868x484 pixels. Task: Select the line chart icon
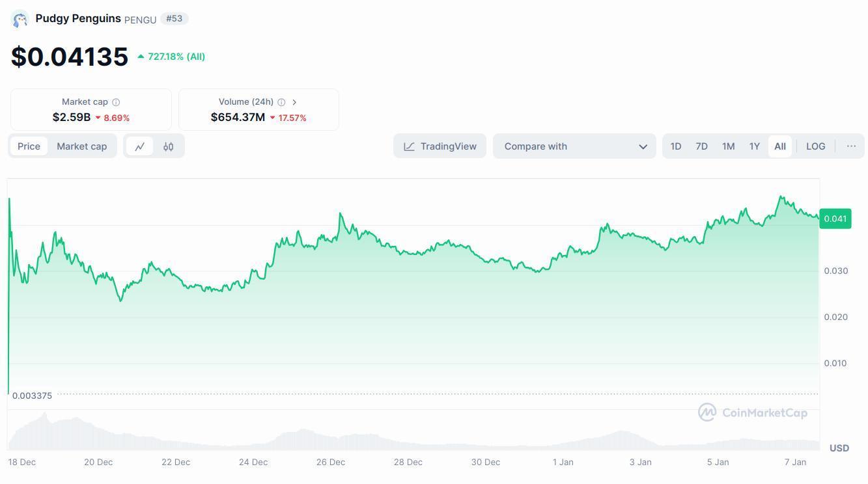point(140,146)
